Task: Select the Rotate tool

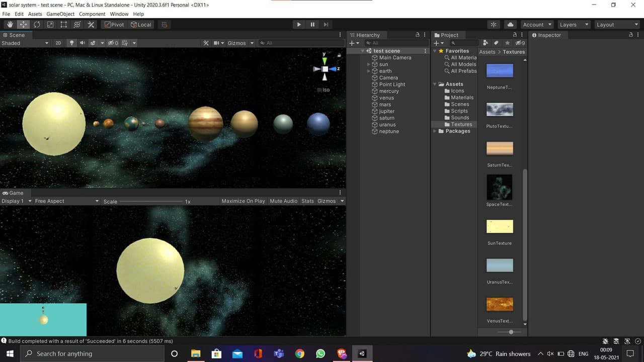Action: [x=37, y=24]
